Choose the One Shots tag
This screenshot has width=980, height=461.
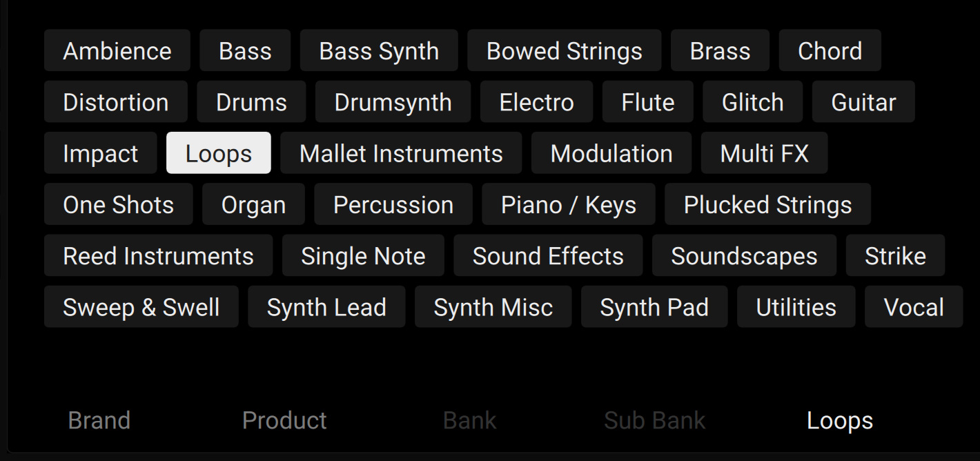119,205
